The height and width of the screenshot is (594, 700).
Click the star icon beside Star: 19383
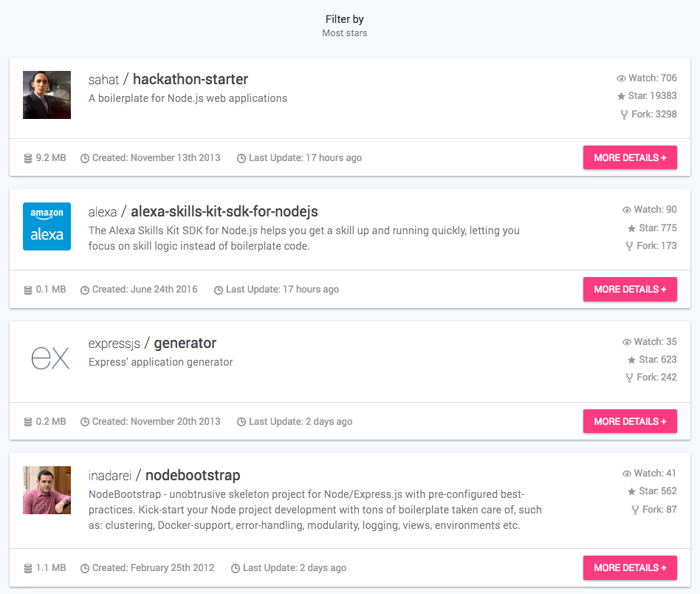point(621,97)
